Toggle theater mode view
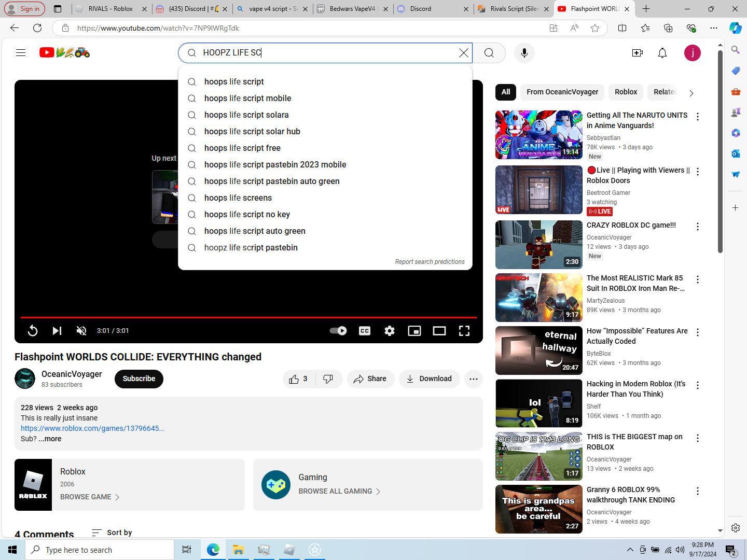Viewport: 747px width, 560px height. coord(439,331)
